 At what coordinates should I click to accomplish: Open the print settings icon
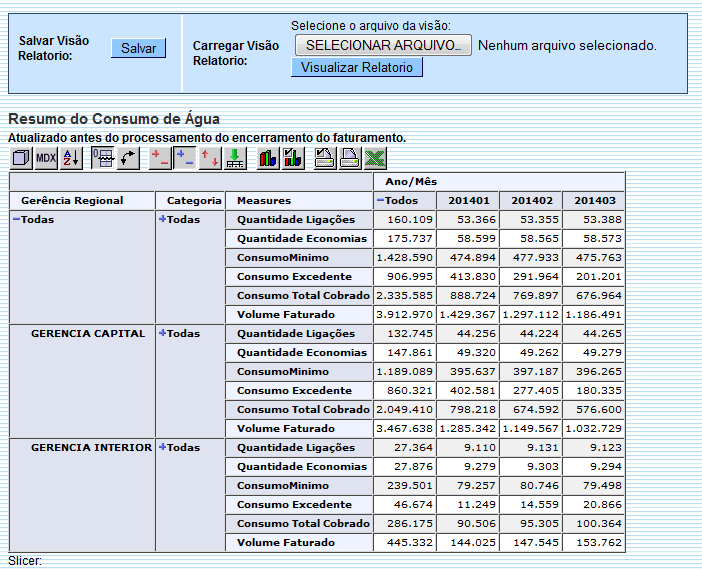(325, 158)
